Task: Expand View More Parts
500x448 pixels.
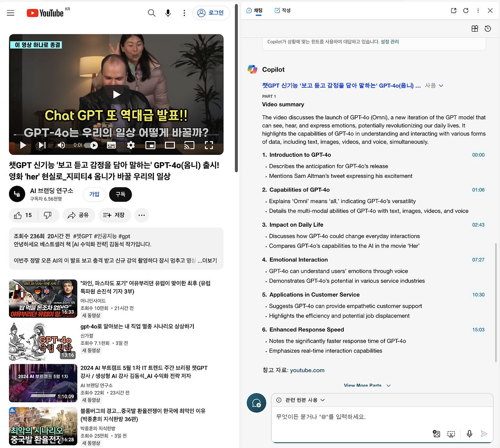Action: [367, 385]
